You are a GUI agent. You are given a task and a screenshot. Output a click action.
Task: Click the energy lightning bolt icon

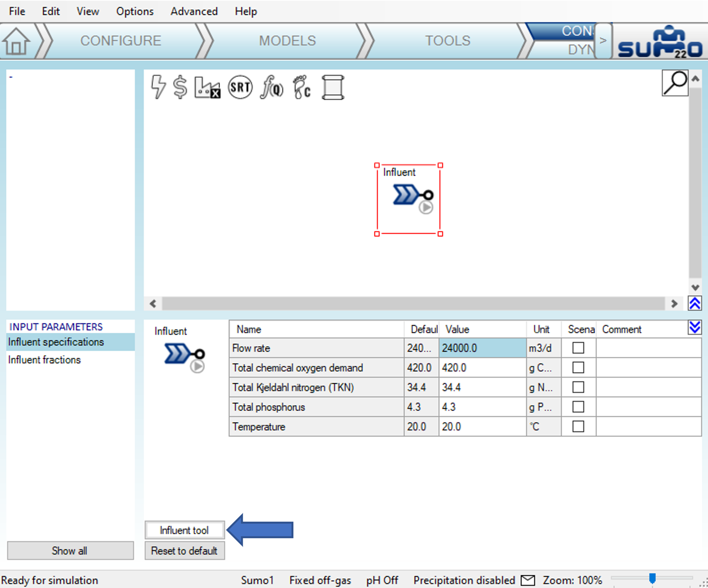[x=158, y=87]
